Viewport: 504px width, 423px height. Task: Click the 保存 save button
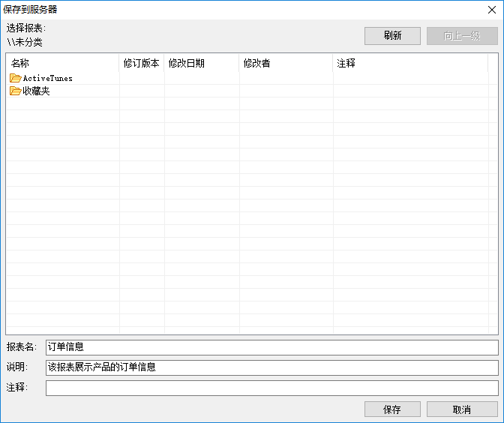click(x=392, y=409)
